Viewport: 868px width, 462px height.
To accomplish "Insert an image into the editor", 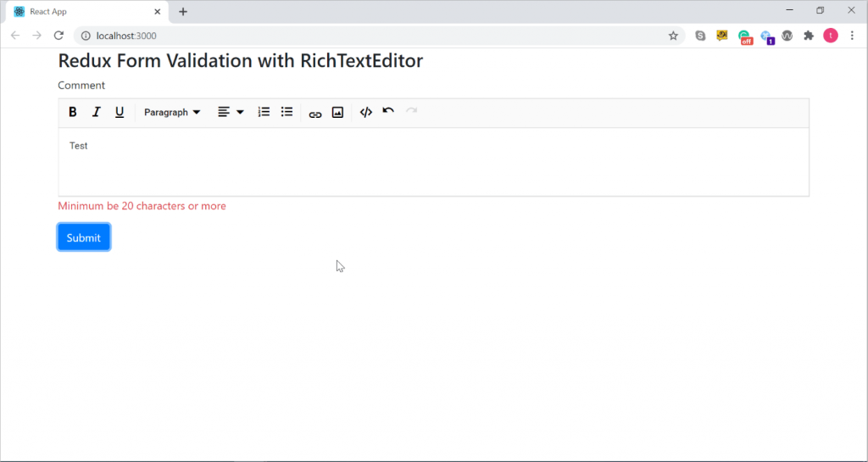I will click(337, 112).
